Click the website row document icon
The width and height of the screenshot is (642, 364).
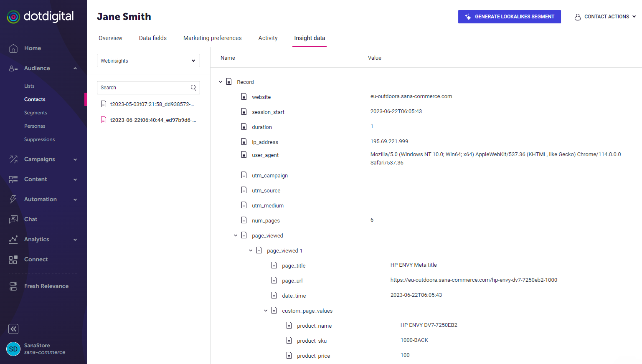(244, 97)
